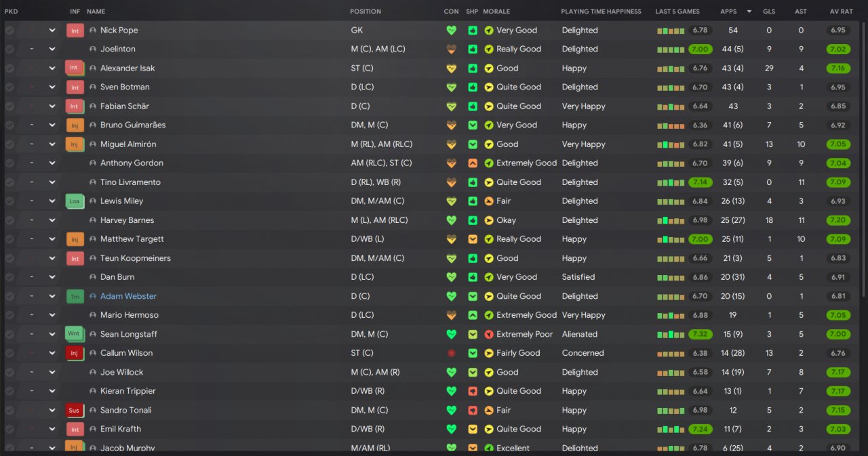
Task: Click Sean Longstaff's Wnt status badge
Action: click(x=74, y=334)
